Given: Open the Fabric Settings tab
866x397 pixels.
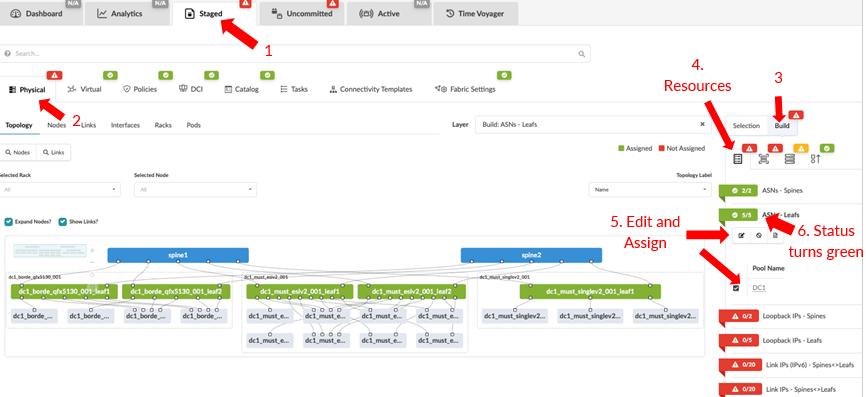Looking at the screenshot, I should [466, 89].
